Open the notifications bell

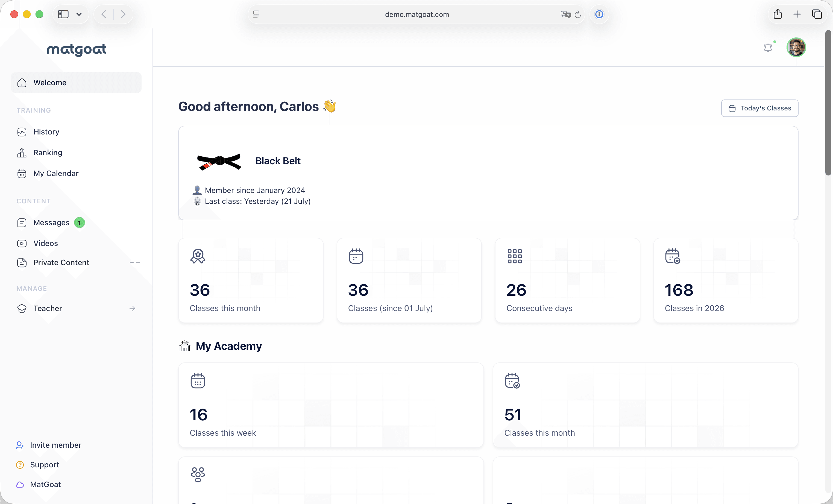[768, 48]
